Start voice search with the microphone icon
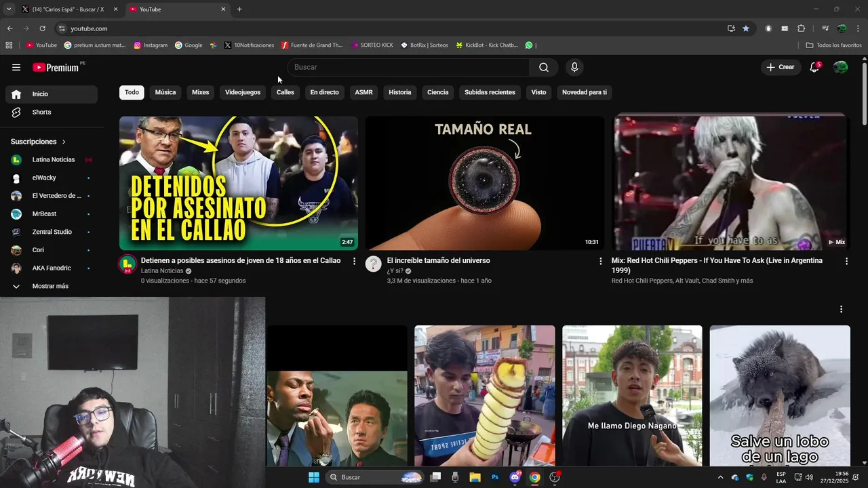 point(574,67)
